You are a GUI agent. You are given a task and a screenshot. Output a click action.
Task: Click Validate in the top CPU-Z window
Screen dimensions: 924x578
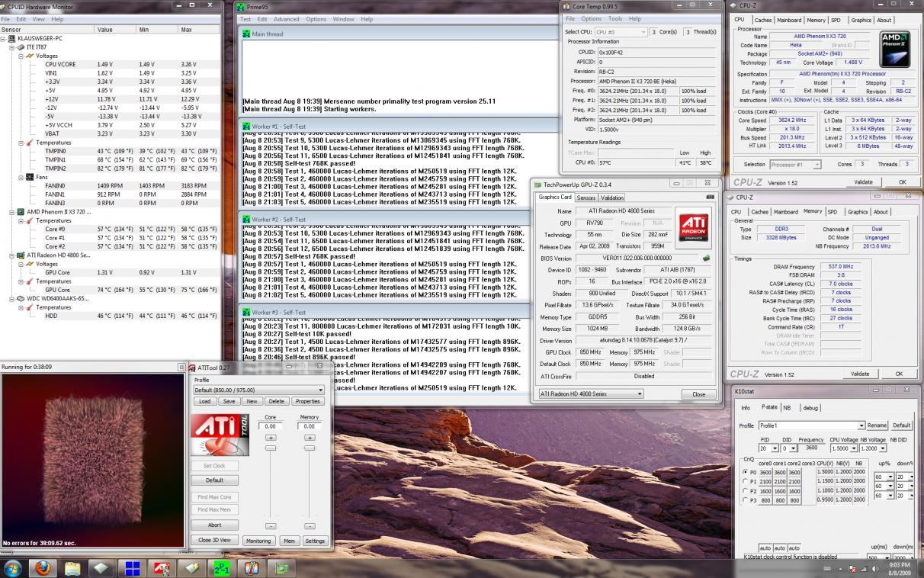[x=863, y=182]
